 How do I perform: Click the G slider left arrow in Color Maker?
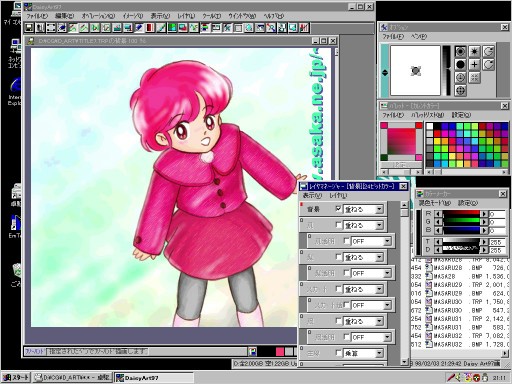(x=439, y=222)
